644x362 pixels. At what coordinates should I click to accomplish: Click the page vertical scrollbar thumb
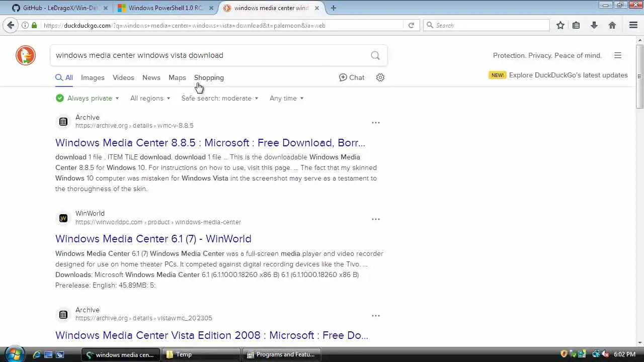tap(639, 76)
